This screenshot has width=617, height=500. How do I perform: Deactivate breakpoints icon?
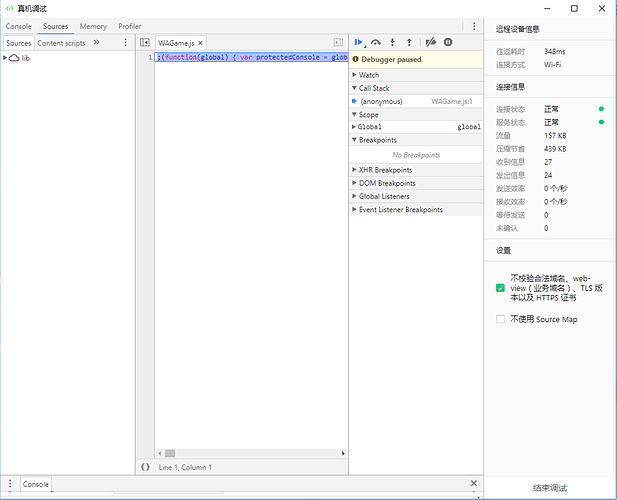(x=431, y=42)
